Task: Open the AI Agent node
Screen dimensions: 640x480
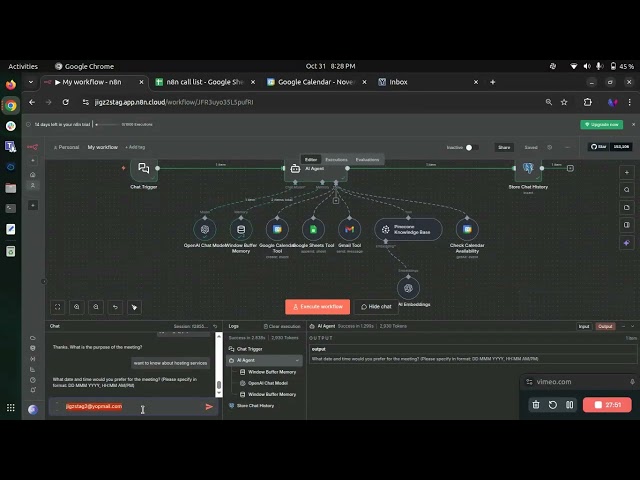Action: (x=316, y=171)
